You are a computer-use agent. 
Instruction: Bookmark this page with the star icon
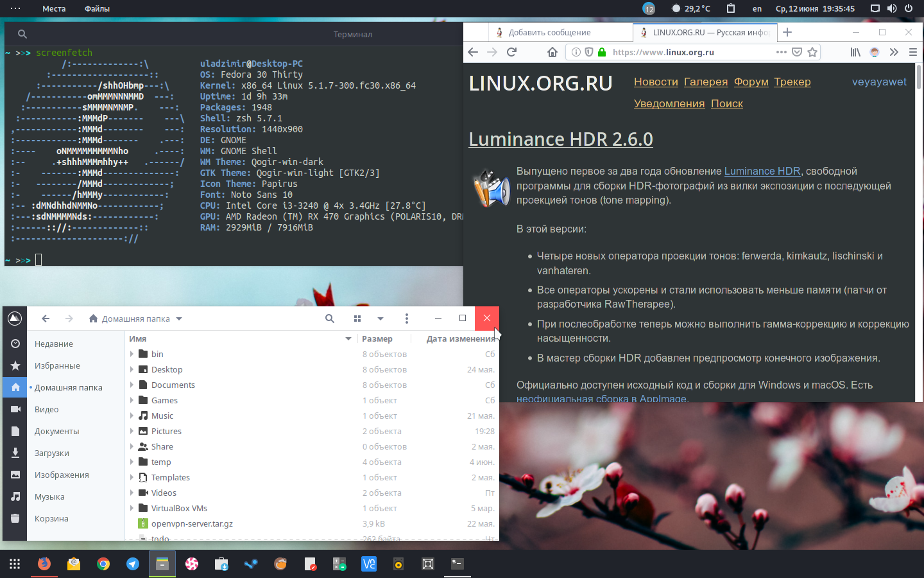click(812, 52)
